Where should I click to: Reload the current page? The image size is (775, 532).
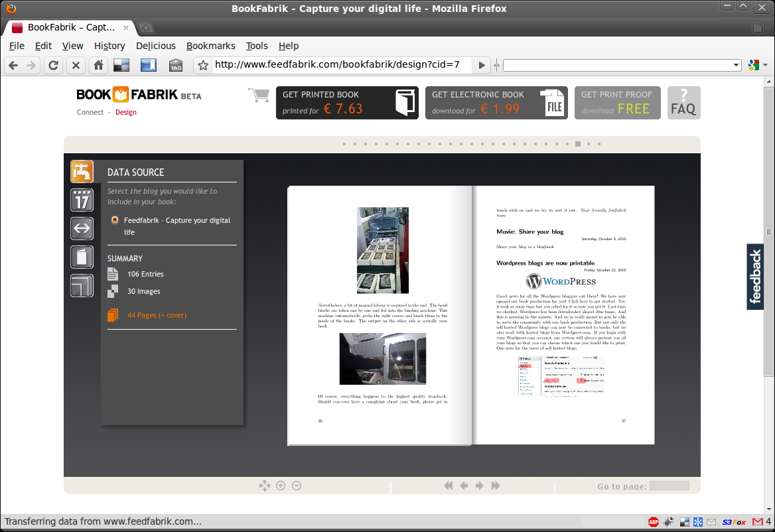53,65
